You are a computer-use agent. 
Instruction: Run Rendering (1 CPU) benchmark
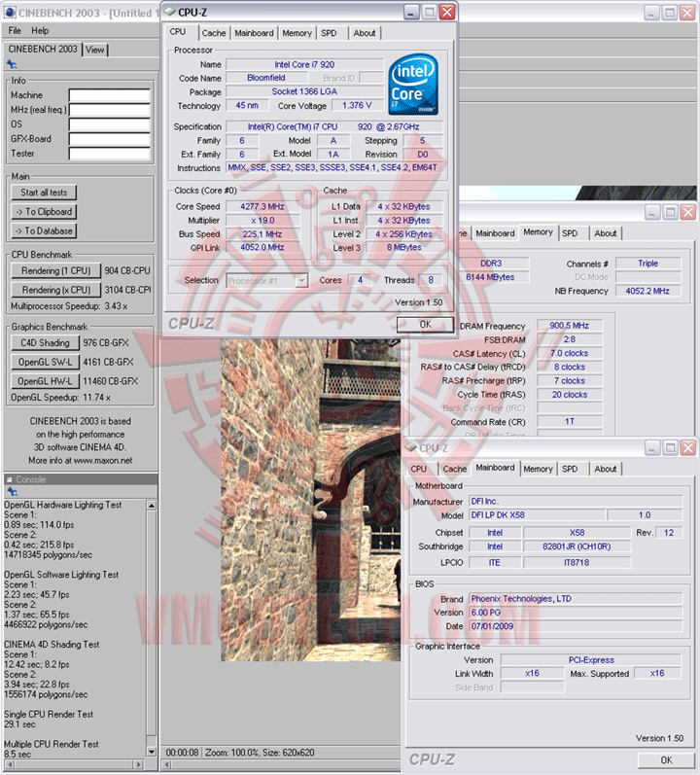tap(55, 271)
